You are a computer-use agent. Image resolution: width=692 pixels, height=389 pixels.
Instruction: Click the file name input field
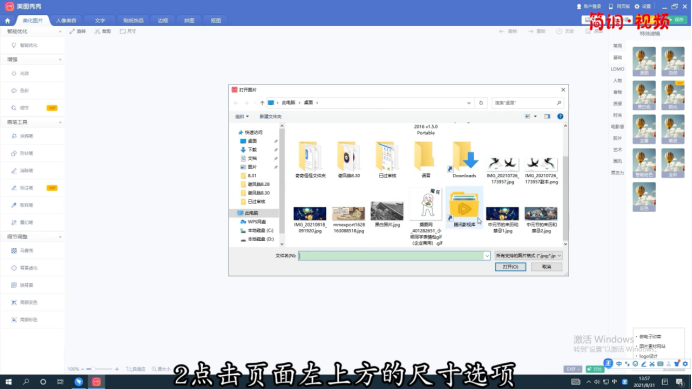tap(394, 256)
